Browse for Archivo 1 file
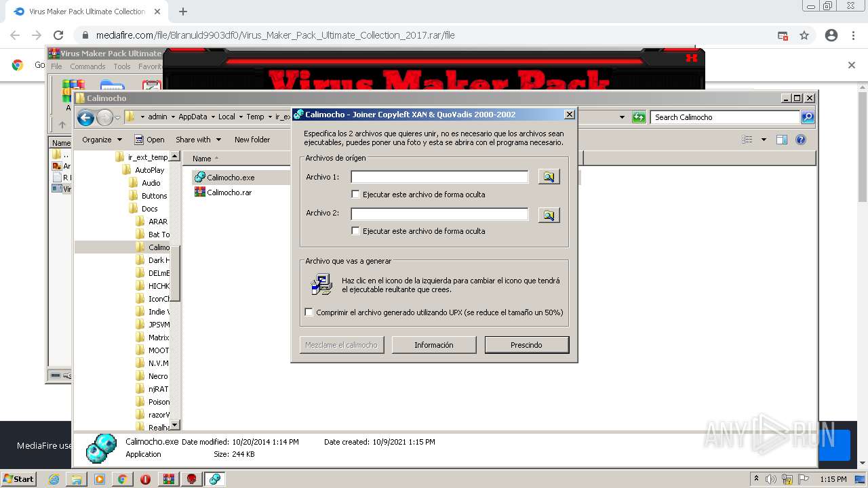Viewport: 868px width, 488px height. coord(549,177)
